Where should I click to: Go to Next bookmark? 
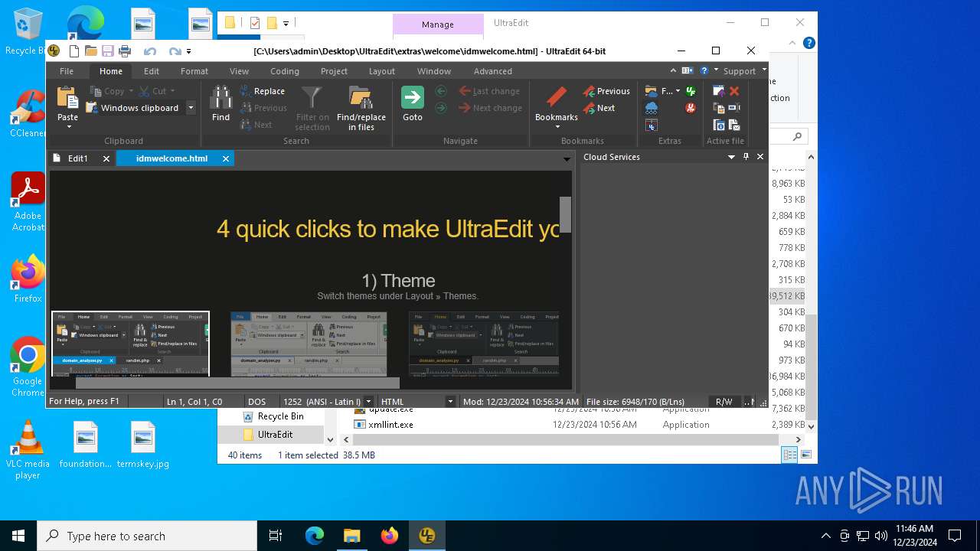click(x=599, y=108)
